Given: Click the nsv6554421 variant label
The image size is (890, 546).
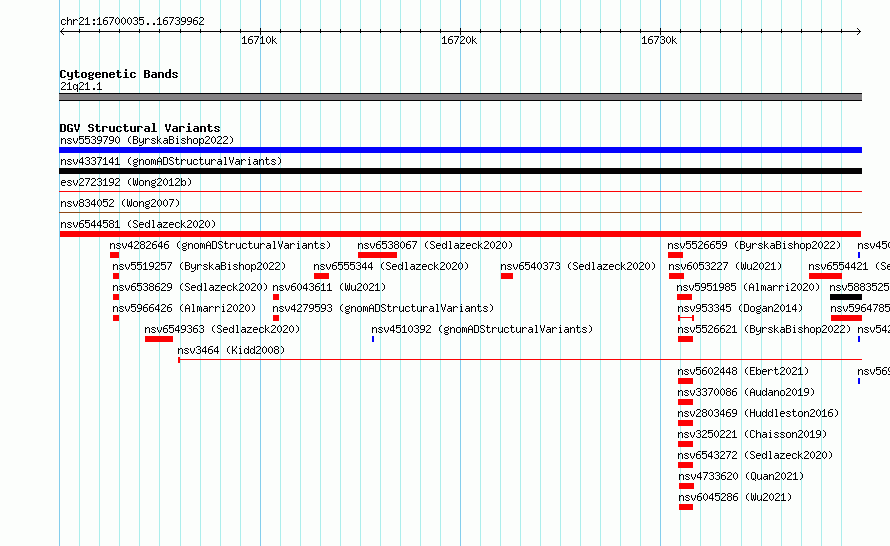Looking at the screenshot, I should (x=849, y=266).
